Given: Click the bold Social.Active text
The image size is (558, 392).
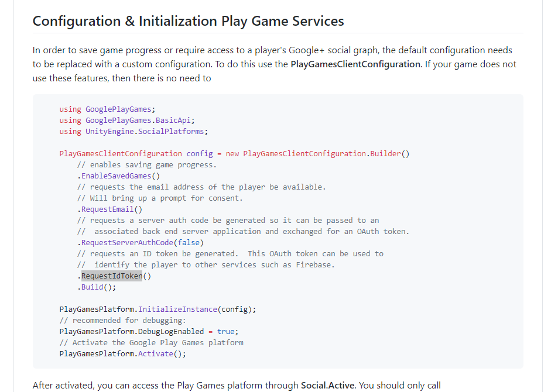Looking at the screenshot, I should coord(328,386).
